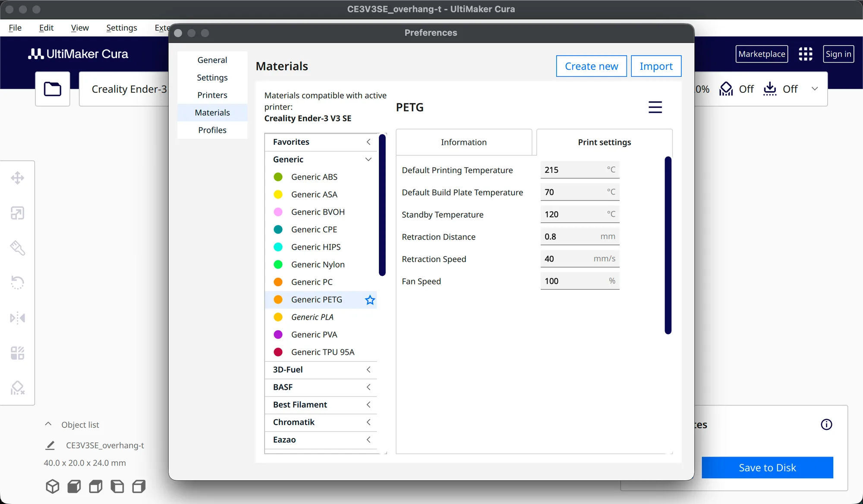
Task: Select the Support Blocker tool
Action: [17, 388]
